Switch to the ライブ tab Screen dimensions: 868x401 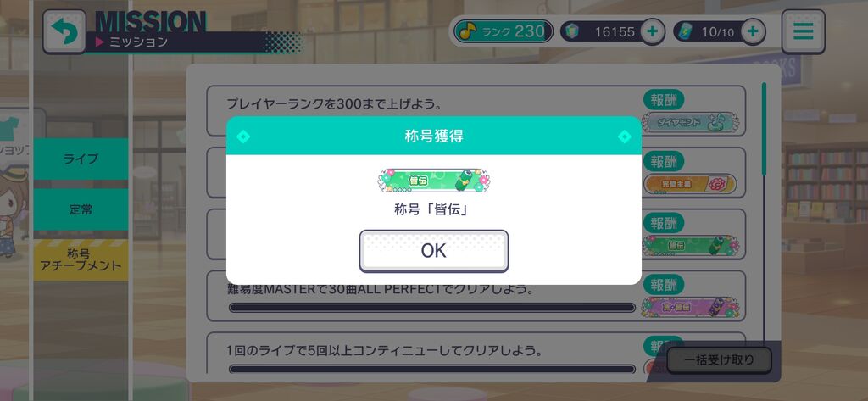tap(81, 159)
